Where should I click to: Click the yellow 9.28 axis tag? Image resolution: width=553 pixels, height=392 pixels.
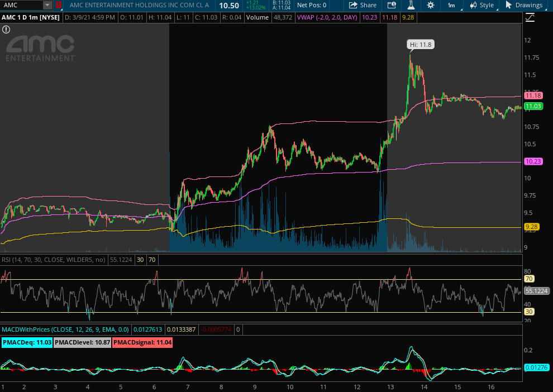click(531, 227)
